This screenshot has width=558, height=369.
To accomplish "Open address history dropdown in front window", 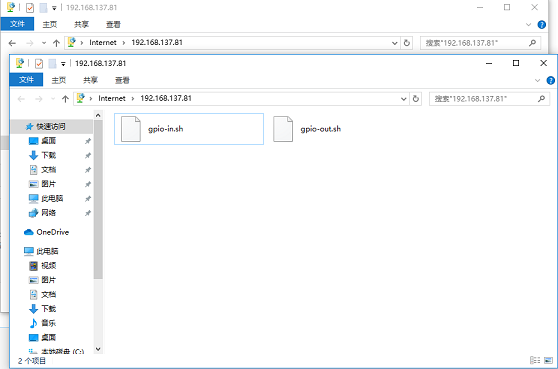I will coord(404,99).
